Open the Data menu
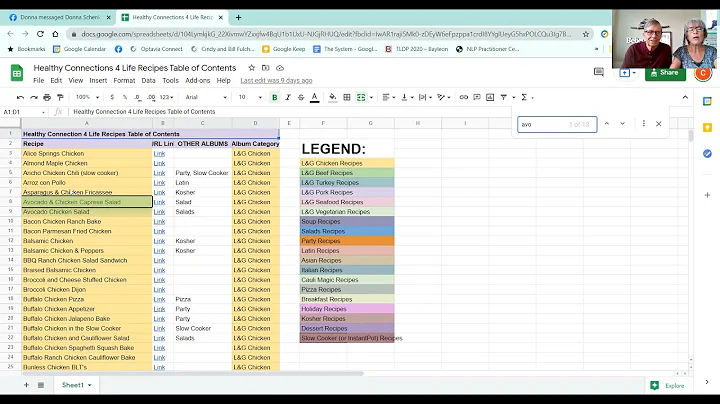Viewport: 720px width, 404px height. pyautogui.click(x=148, y=80)
